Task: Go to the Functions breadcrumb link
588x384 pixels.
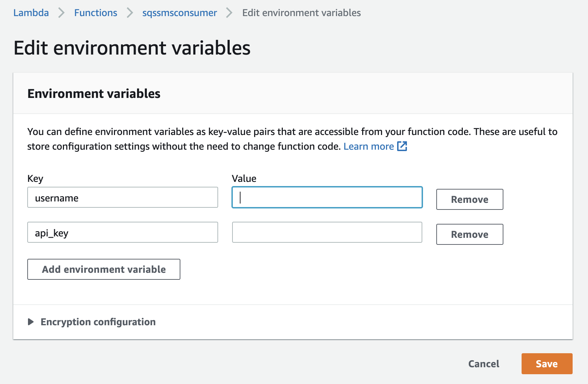Action: (x=95, y=13)
